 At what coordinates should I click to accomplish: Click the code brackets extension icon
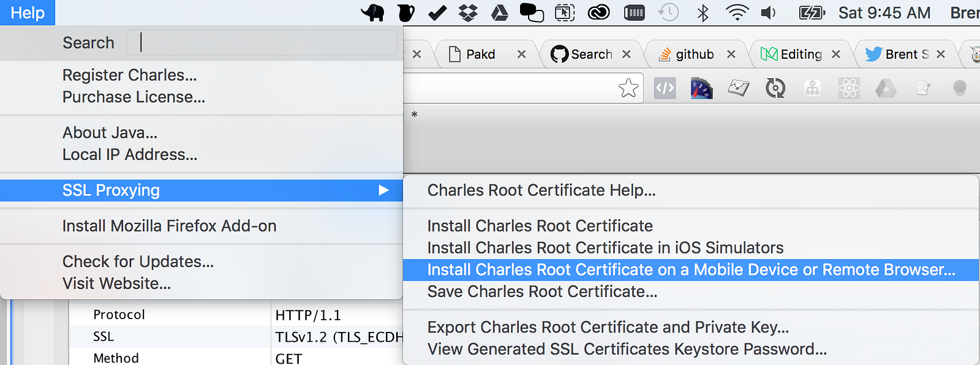click(x=665, y=88)
